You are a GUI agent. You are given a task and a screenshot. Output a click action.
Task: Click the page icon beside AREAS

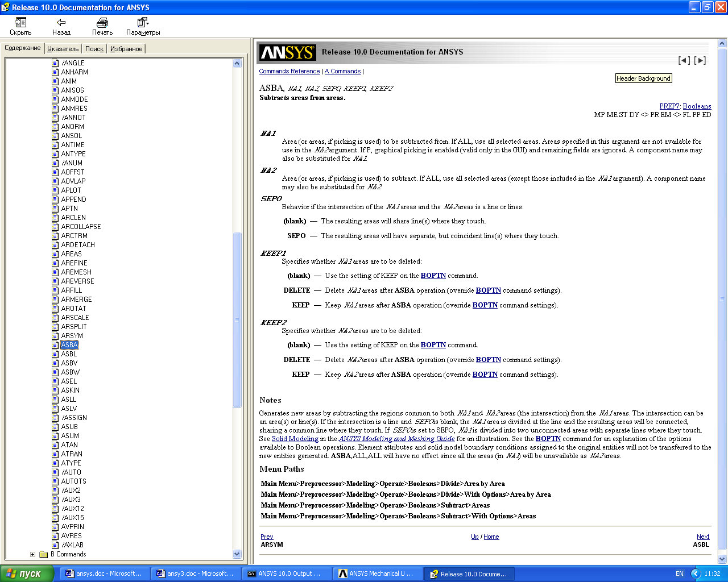coord(55,254)
